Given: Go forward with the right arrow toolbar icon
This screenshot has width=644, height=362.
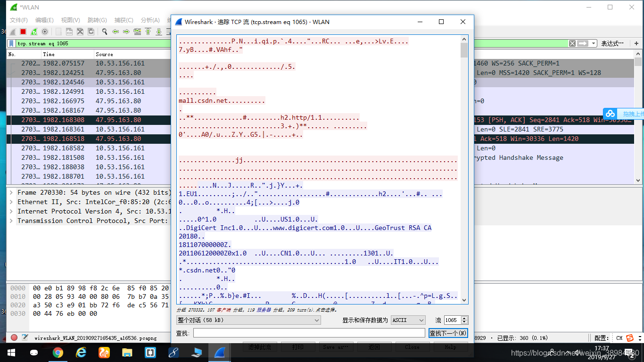Looking at the screenshot, I should coord(126,32).
